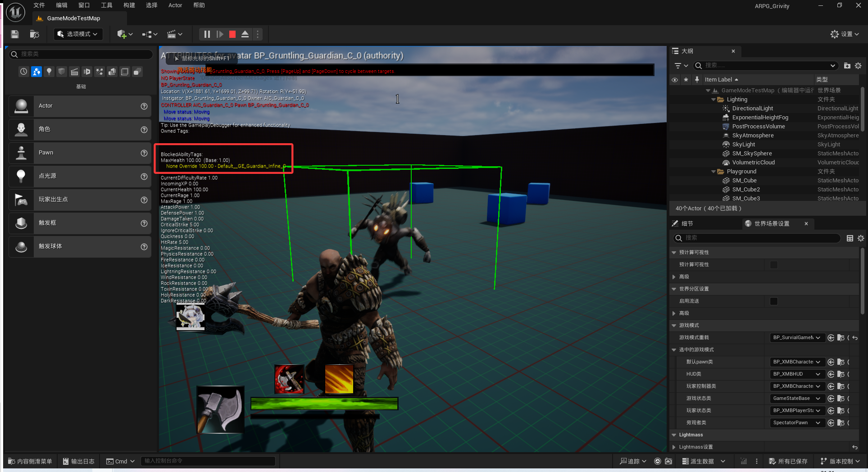Open the world settings panel gear icon

tap(861, 238)
